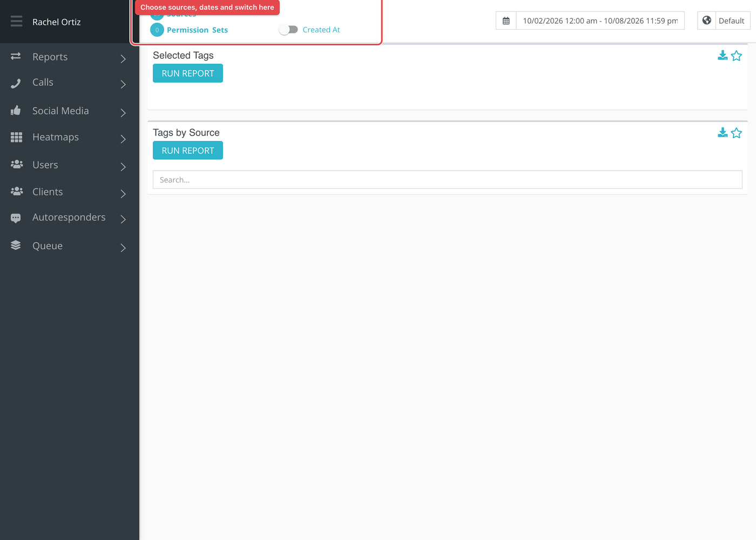Expand the Autoresponders chevron
This screenshot has height=540, width=756.
[x=123, y=219]
